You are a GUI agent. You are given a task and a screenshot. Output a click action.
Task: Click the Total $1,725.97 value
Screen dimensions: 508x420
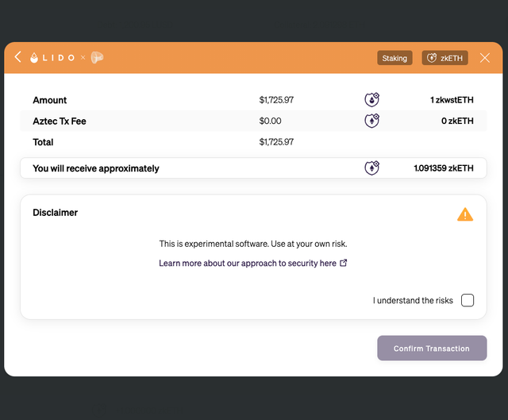point(276,142)
